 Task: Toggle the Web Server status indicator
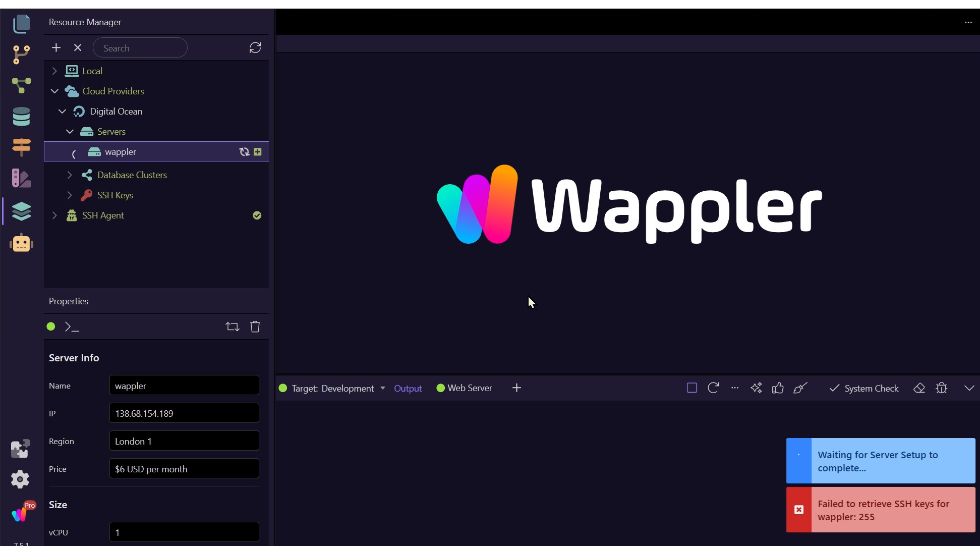[440, 388]
